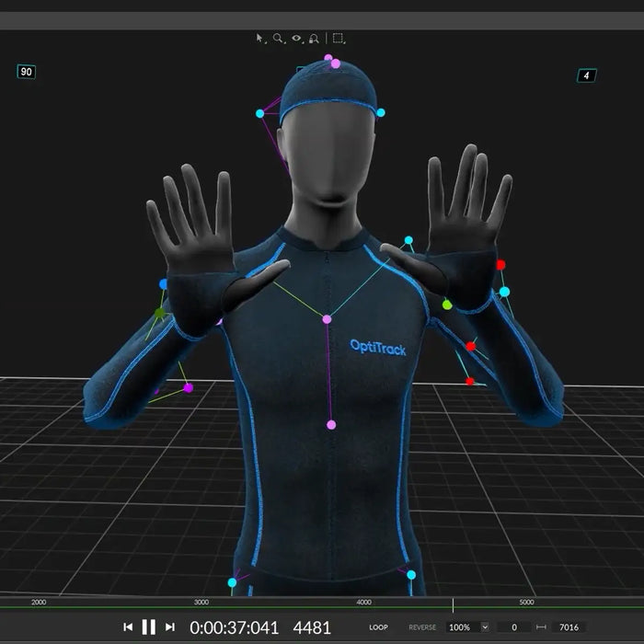Toggle LOOP playback mode
Screen dimensions: 644x644
click(378, 627)
